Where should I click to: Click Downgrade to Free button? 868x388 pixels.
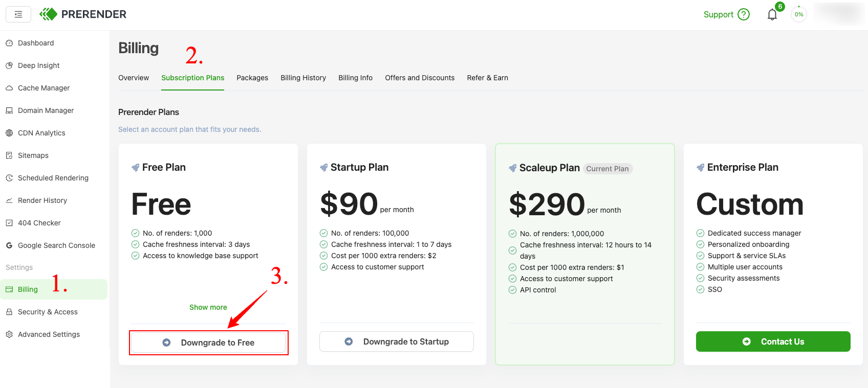pyautogui.click(x=208, y=343)
